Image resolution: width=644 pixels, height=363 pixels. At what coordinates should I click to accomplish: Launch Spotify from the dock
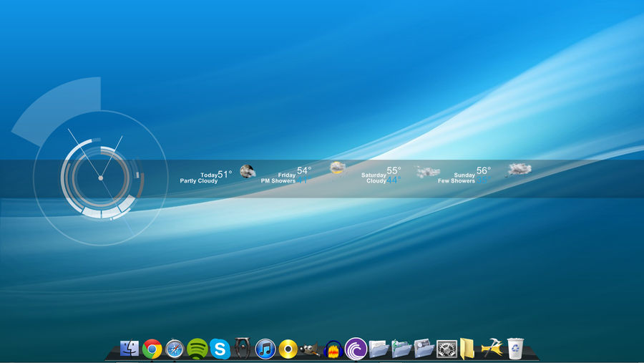[x=197, y=349]
